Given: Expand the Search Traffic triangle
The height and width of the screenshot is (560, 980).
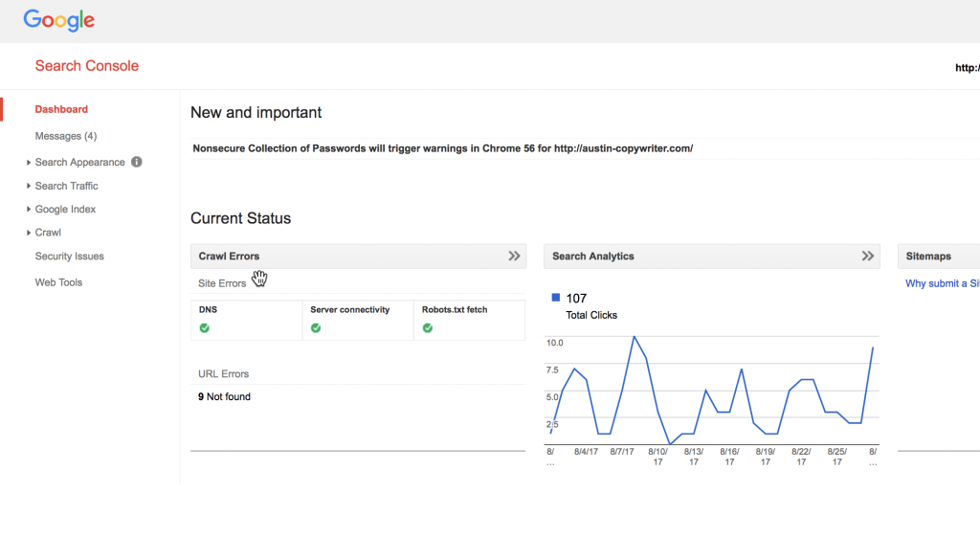Looking at the screenshot, I should (x=28, y=186).
